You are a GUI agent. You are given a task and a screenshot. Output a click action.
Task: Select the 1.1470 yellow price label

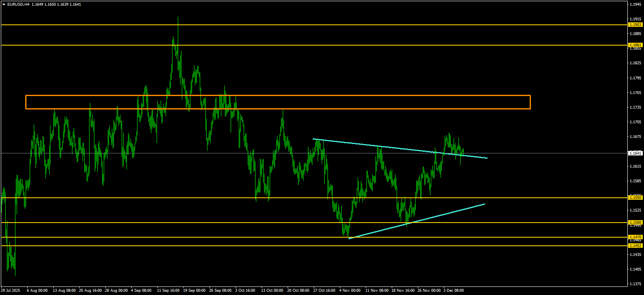click(x=635, y=237)
